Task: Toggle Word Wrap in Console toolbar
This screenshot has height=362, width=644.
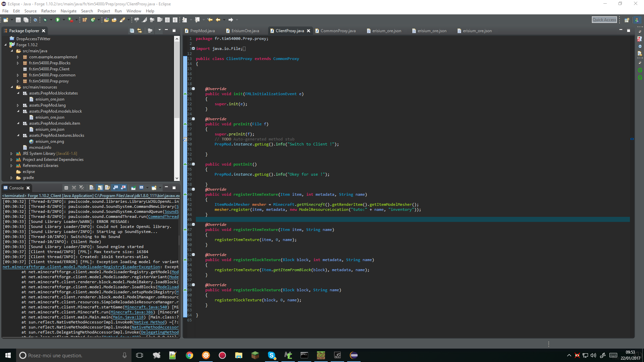Action: 107,188
